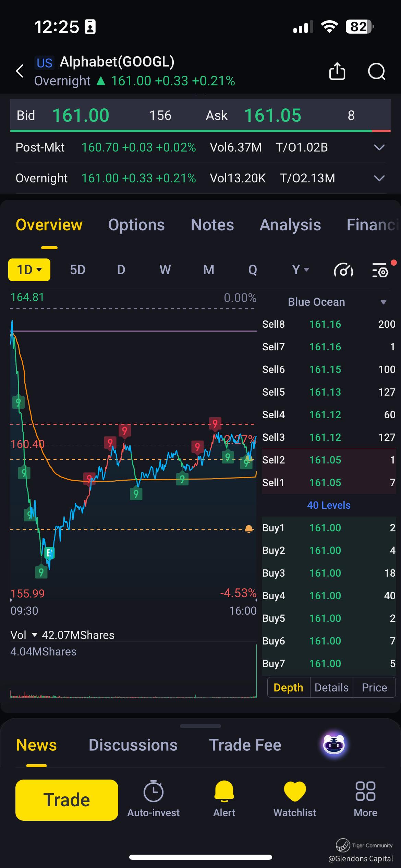Tap the US market badge
This screenshot has width=401, height=868.
click(x=45, y=63)
